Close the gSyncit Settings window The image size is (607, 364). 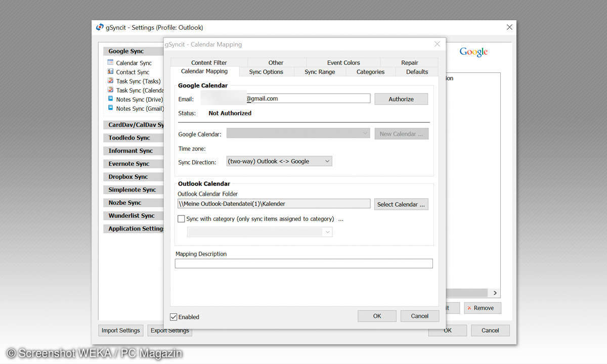(x=509, y=27)
